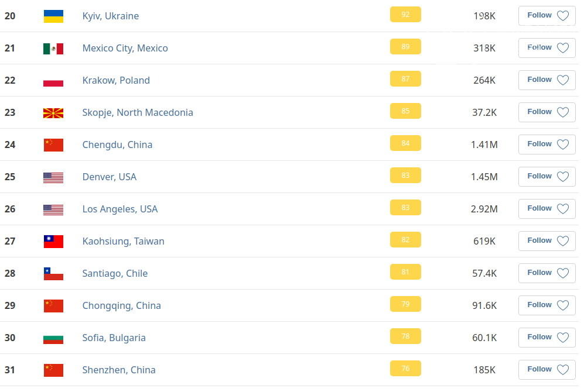This screenshot has width=584, height=392.
Task: Click the Ukraine flag icon
Action: [x=53, y=16]
